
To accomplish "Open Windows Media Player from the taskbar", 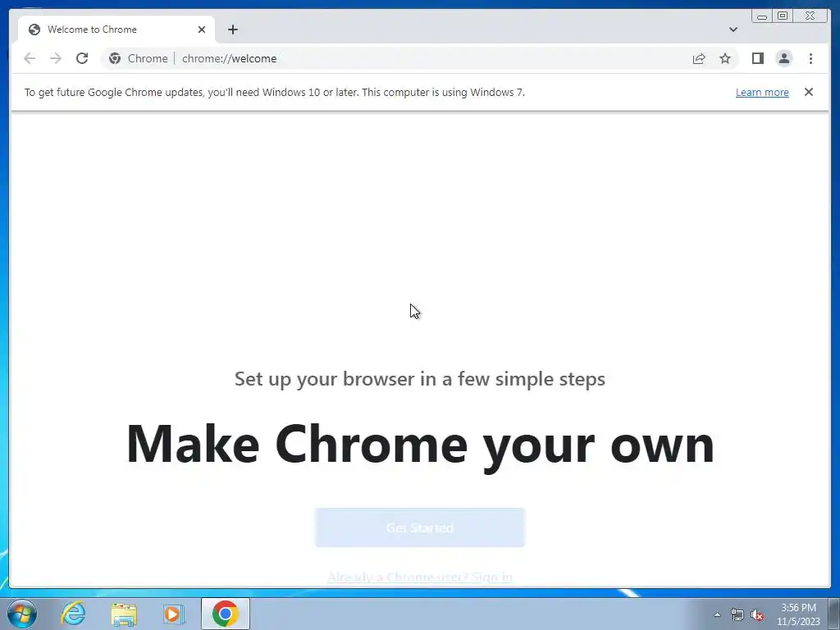I will [174, 614].
